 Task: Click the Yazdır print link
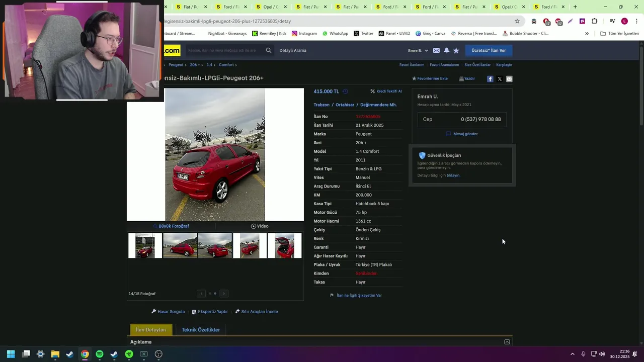pos(466,79)
